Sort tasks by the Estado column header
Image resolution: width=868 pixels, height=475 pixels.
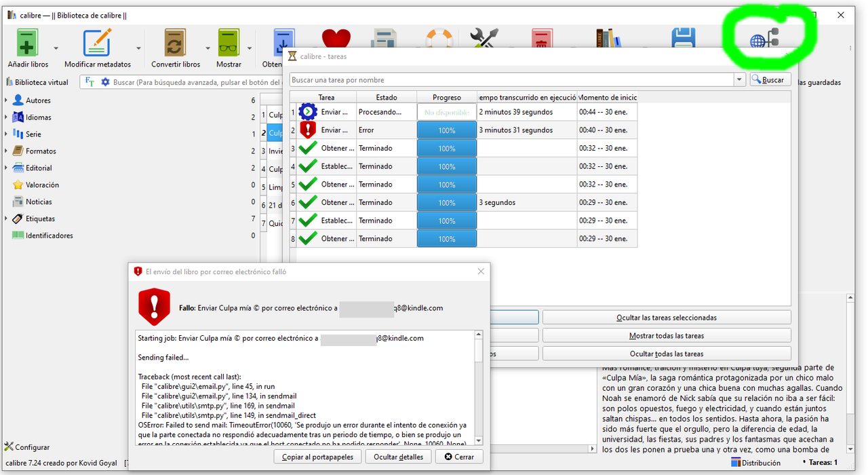click(387, 98)
